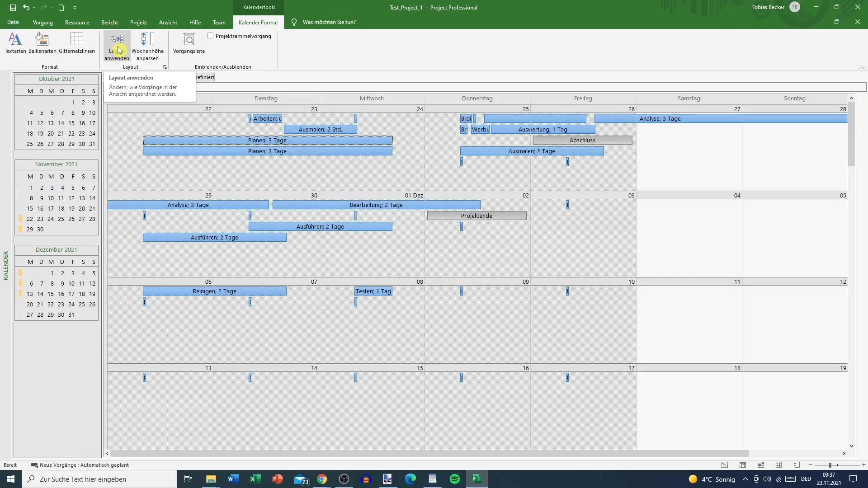Switch to Gantt chart view in status bar
This screenshot has height=488, width=868.
[x=725, y=465]
